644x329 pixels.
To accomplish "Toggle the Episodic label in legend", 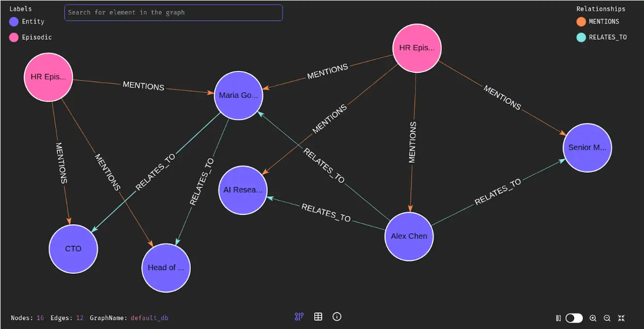I will coord(30,37).
